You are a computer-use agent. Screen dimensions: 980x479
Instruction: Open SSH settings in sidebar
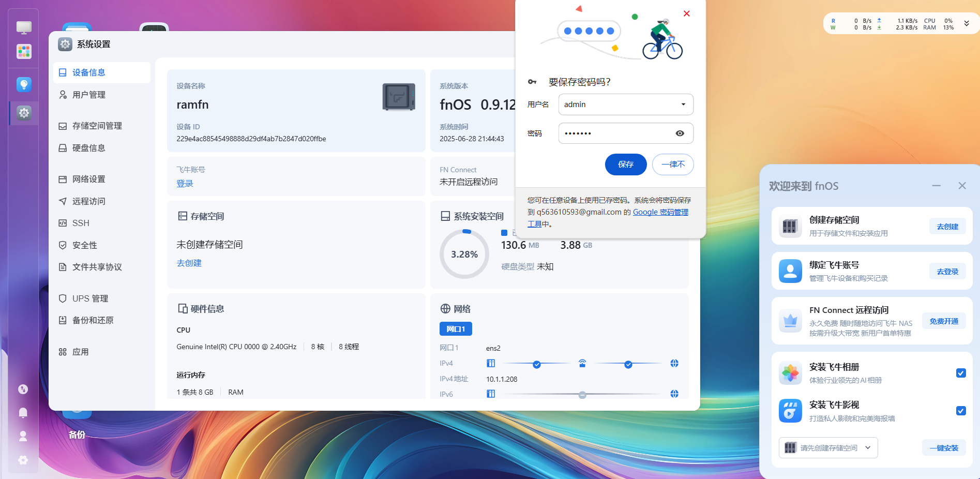102,223
